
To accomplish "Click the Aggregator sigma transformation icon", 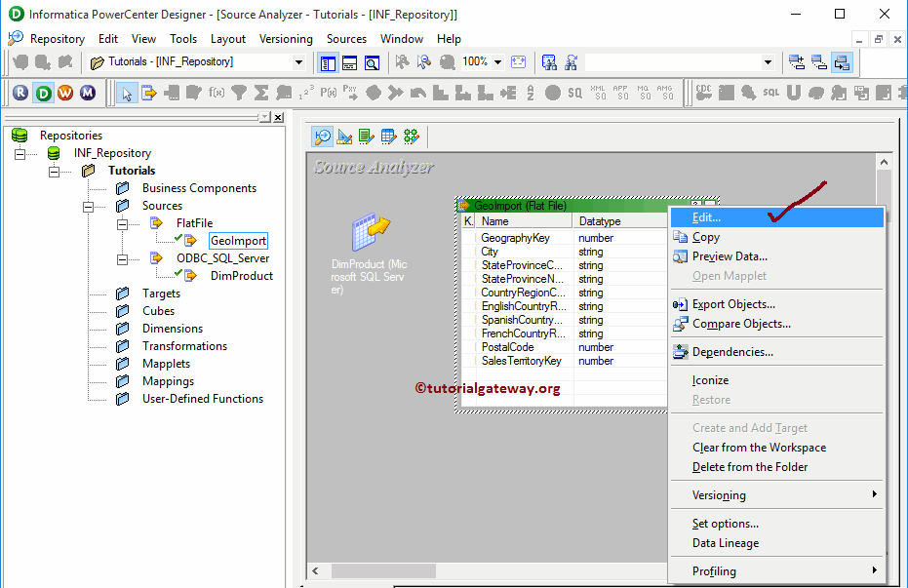I will [x=261, y=93].
